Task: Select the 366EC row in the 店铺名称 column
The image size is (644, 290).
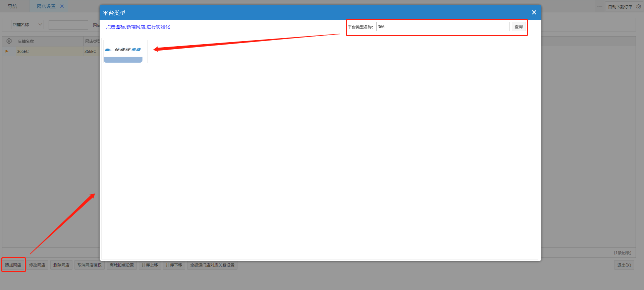Action: click(x=50, y=51)
